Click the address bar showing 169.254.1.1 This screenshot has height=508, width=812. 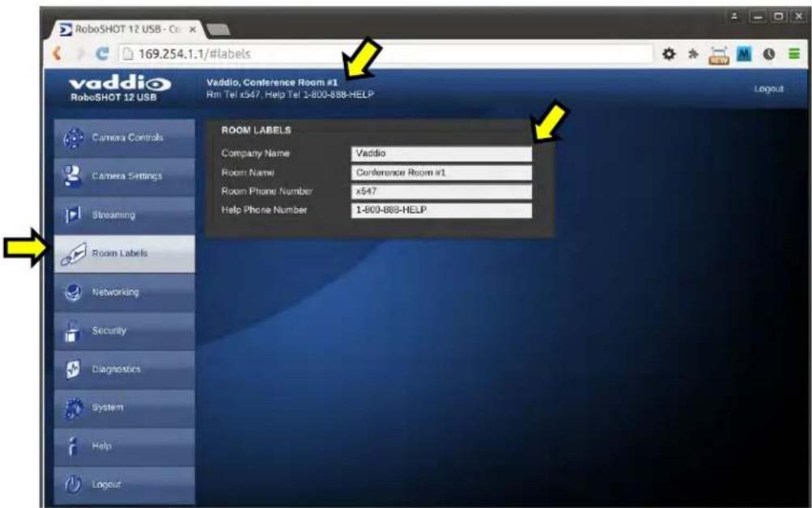point(386,54)
